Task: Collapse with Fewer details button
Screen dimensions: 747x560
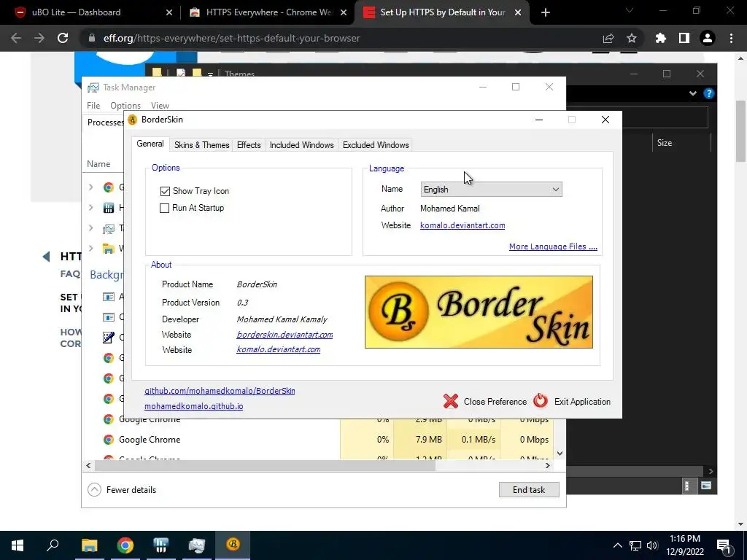Action: [122, 489]
